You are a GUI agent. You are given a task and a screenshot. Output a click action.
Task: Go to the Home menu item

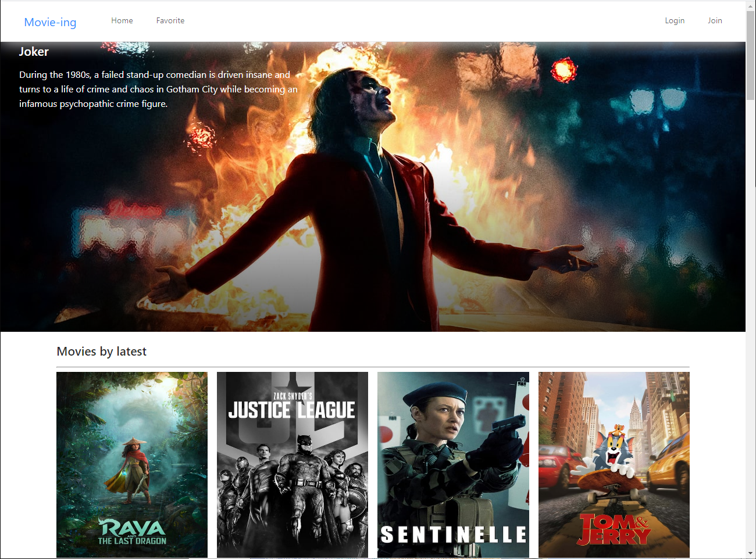pos(122,20)
